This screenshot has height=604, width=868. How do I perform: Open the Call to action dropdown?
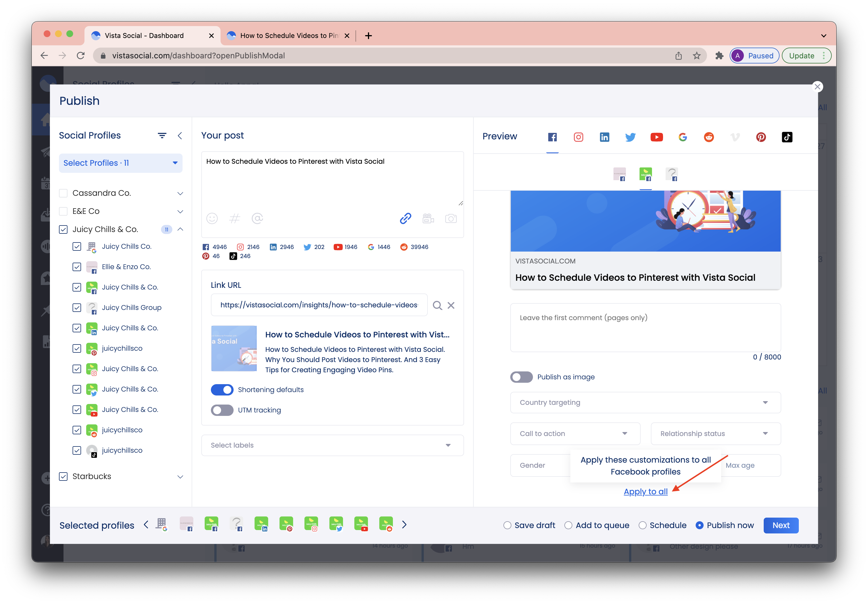pyautogui.click(x=575, y=434)
